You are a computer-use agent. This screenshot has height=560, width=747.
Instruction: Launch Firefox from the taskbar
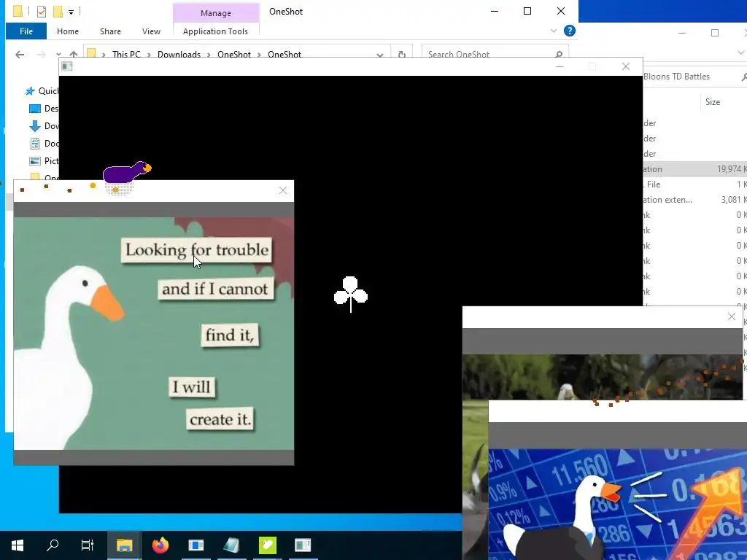[160, 545]
